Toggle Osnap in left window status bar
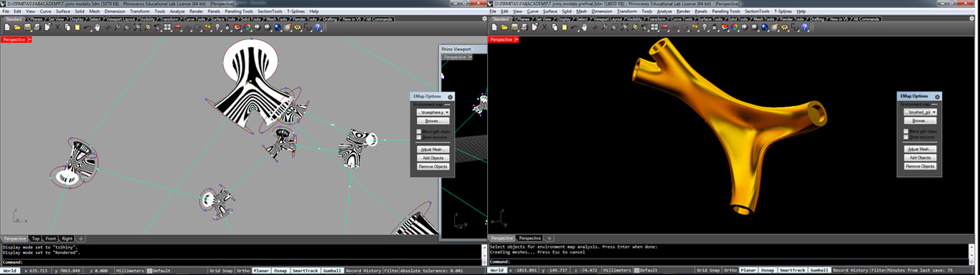This screenshot has width=980, height=275. point(281,271)
